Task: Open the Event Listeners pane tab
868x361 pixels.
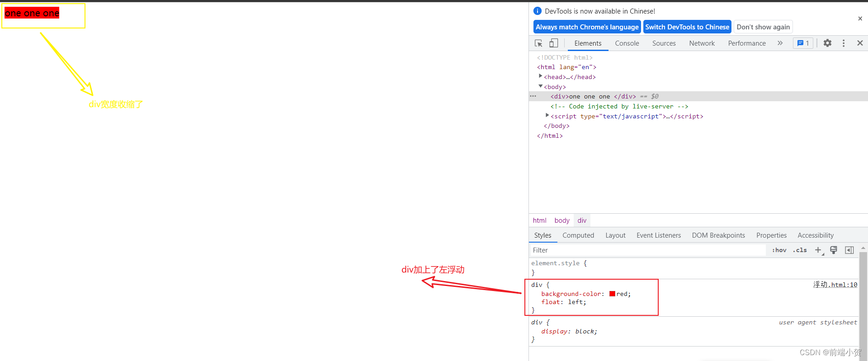Action: click(659, 235)
